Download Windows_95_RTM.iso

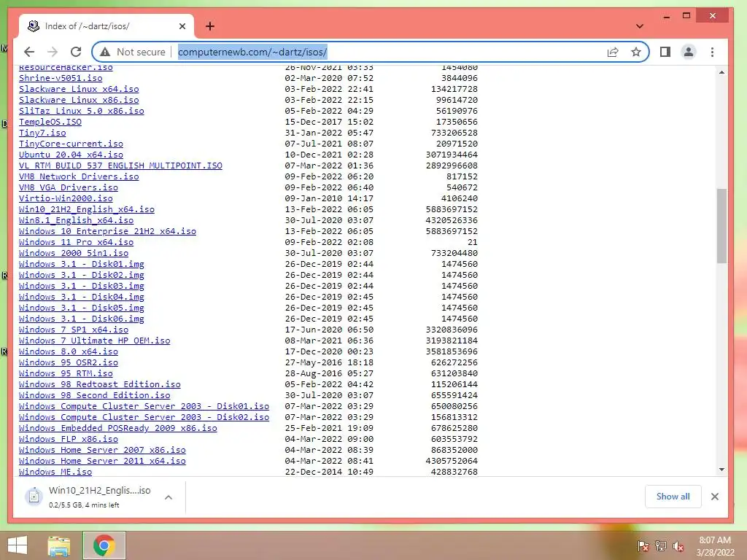click(x=66, y=374)
